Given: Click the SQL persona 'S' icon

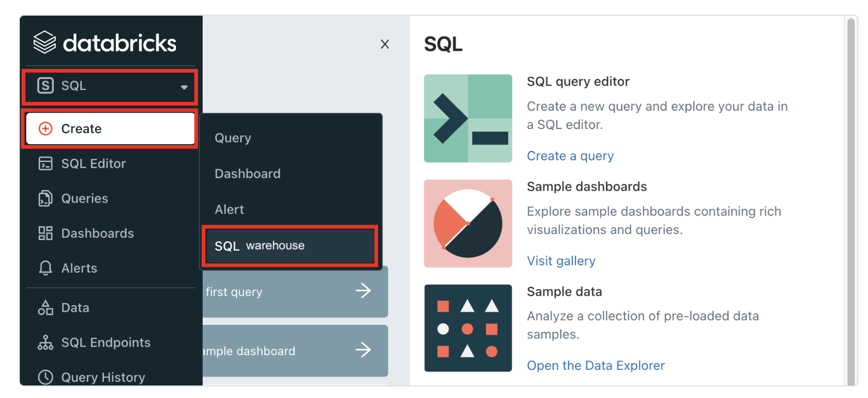Looking at the screenshot, I should coord(45,85).
